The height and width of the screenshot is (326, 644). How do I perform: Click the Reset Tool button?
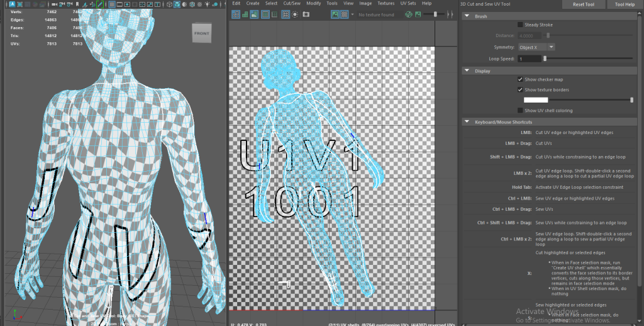pyautogui.click(x=583, y=4)
